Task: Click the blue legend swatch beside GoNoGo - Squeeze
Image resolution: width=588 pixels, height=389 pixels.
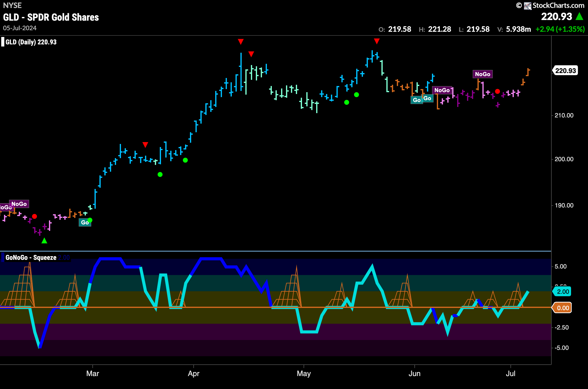Action: [3, 257]
